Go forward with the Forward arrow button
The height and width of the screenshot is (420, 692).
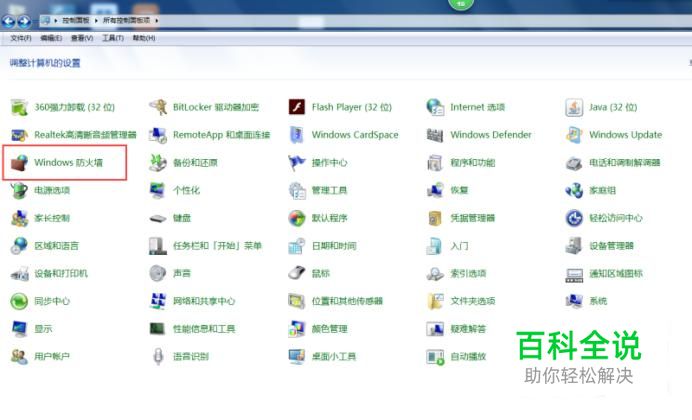point(24,21)
